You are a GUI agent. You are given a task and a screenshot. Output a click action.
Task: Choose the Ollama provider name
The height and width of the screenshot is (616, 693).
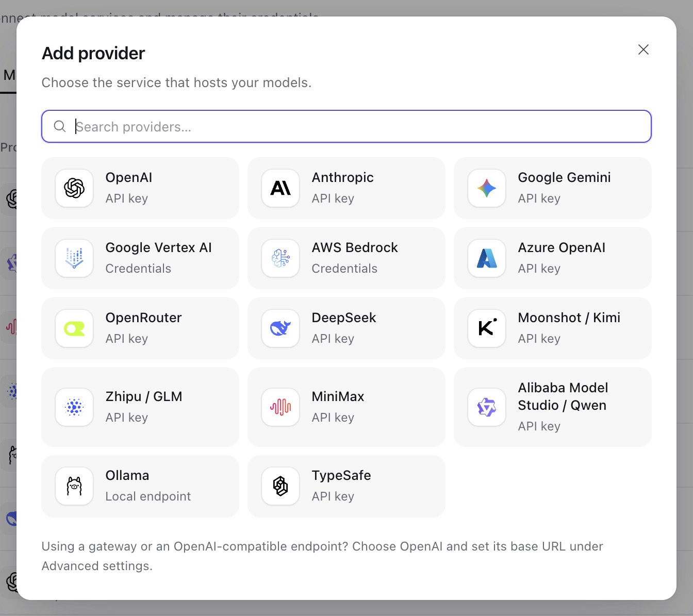point(127,475)
